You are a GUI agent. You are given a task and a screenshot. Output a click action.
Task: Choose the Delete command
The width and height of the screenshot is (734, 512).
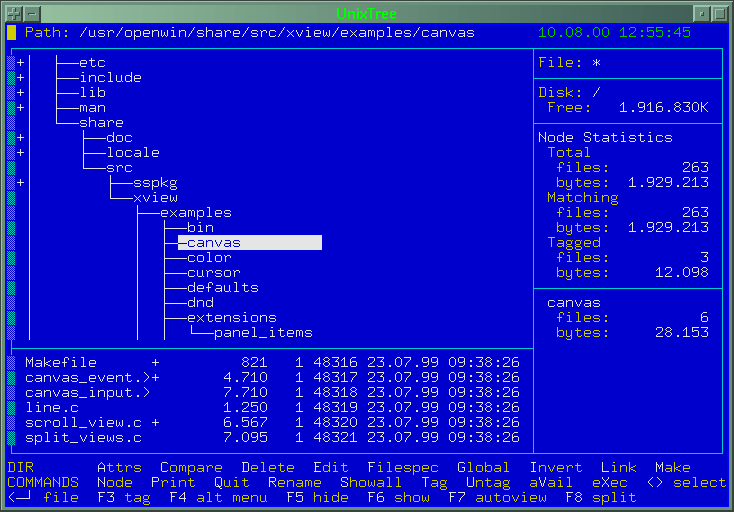click(x=268, y=467)
